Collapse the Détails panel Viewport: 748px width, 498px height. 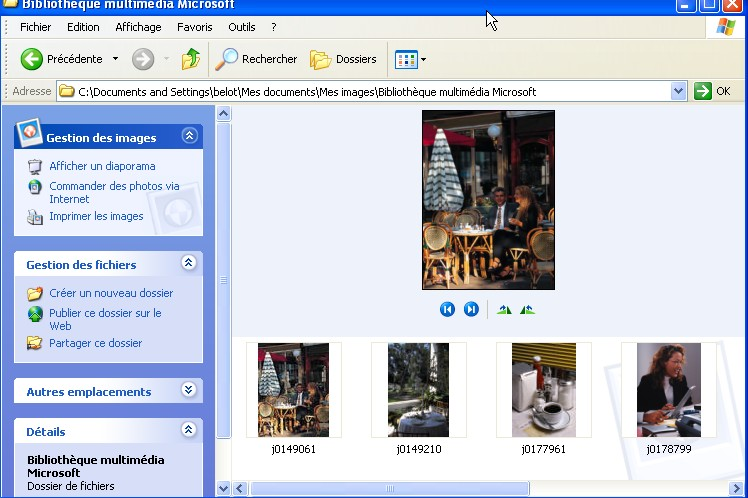pyautogui.click(x=188, y=430)
